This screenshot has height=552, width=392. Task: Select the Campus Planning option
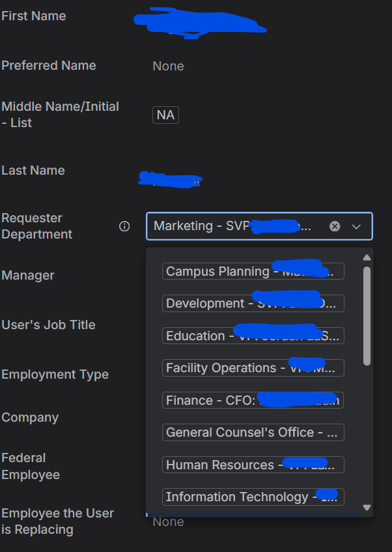[x=253, y=271]
